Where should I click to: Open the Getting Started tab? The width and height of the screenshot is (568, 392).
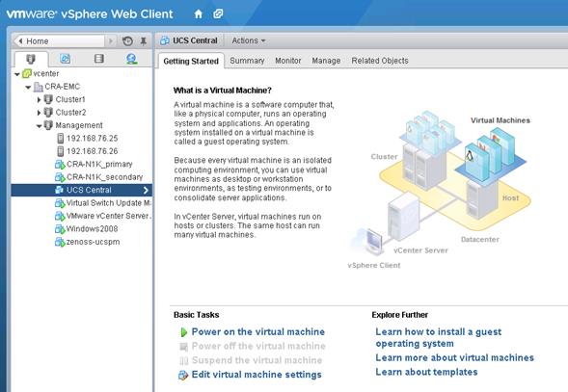point(191,61)
